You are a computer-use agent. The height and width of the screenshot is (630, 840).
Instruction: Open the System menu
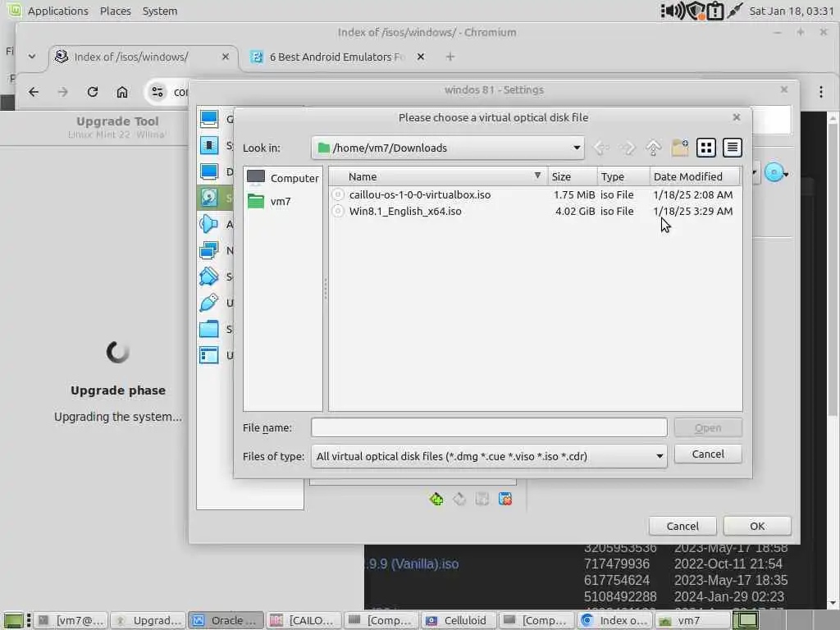pyautogui.click(x=160, y=11)
